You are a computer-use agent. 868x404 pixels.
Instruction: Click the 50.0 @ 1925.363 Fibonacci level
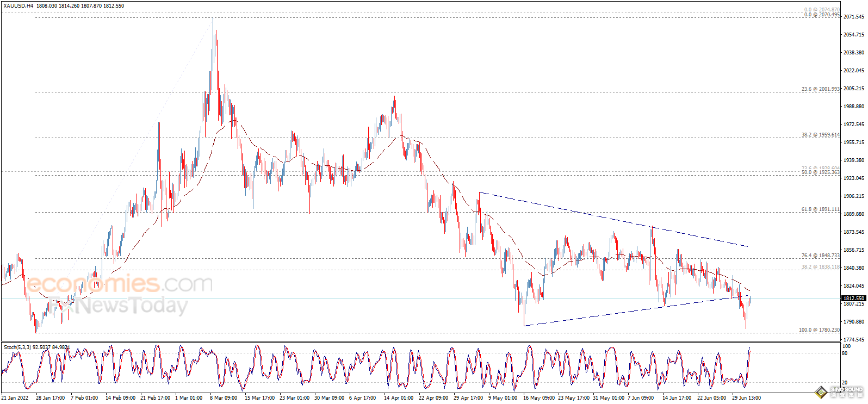(x=820, y=172)
